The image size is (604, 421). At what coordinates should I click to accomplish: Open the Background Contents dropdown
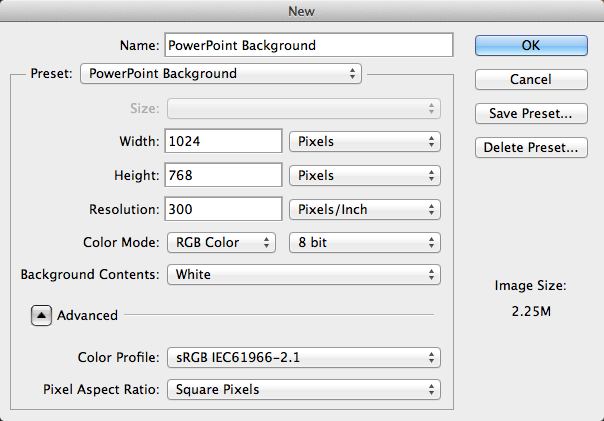coord(303,274)
